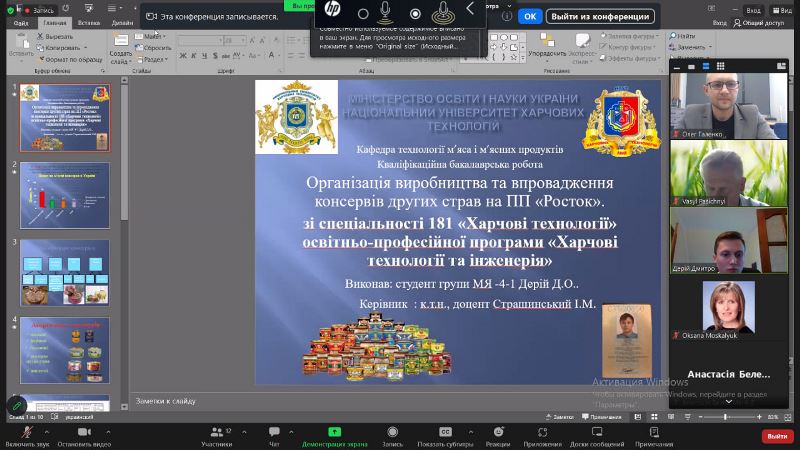
Task: Click the red Выйти button
Action: point(777,436)
